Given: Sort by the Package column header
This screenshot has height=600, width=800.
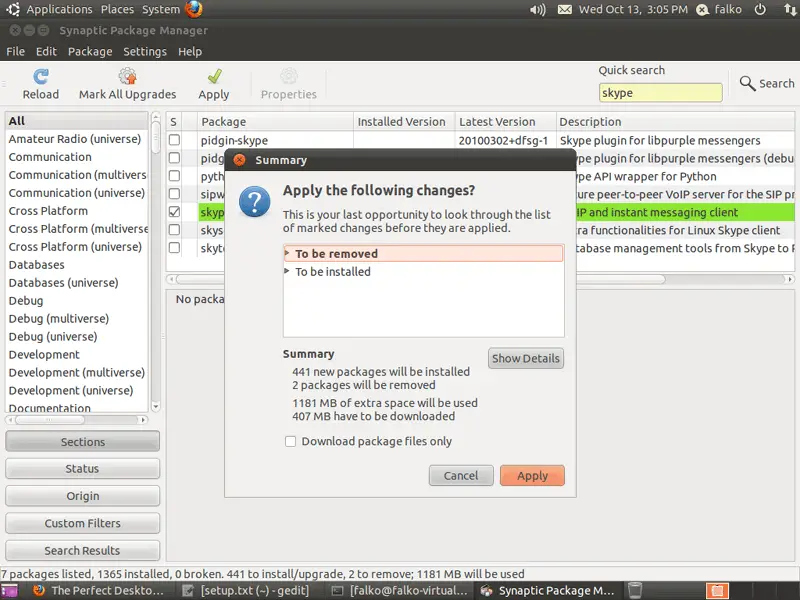Looking at the screenshot, I should 276,122.
